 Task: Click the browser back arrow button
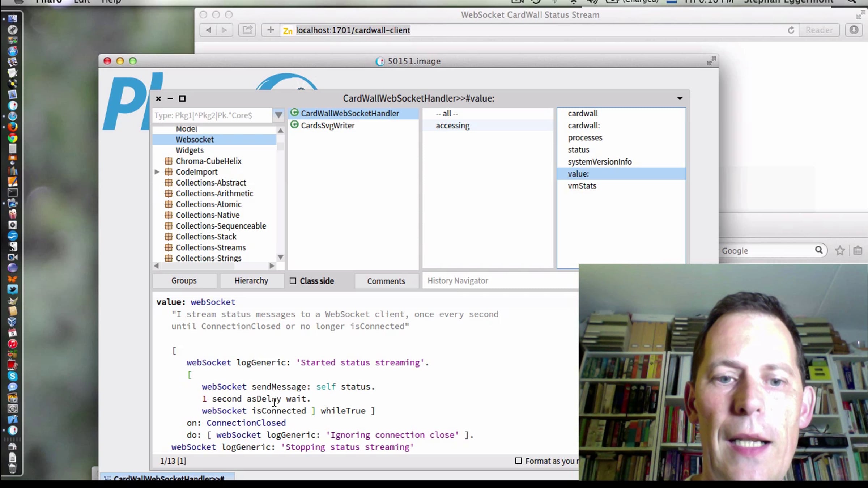tap(208, 30)
